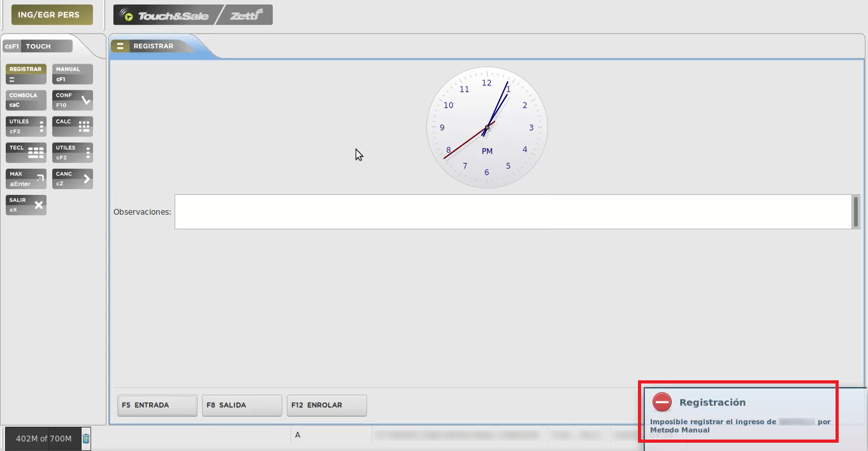Click the MAX aEnter maximize button
This screenshot has width=868, height=451.
click(26, 178)
